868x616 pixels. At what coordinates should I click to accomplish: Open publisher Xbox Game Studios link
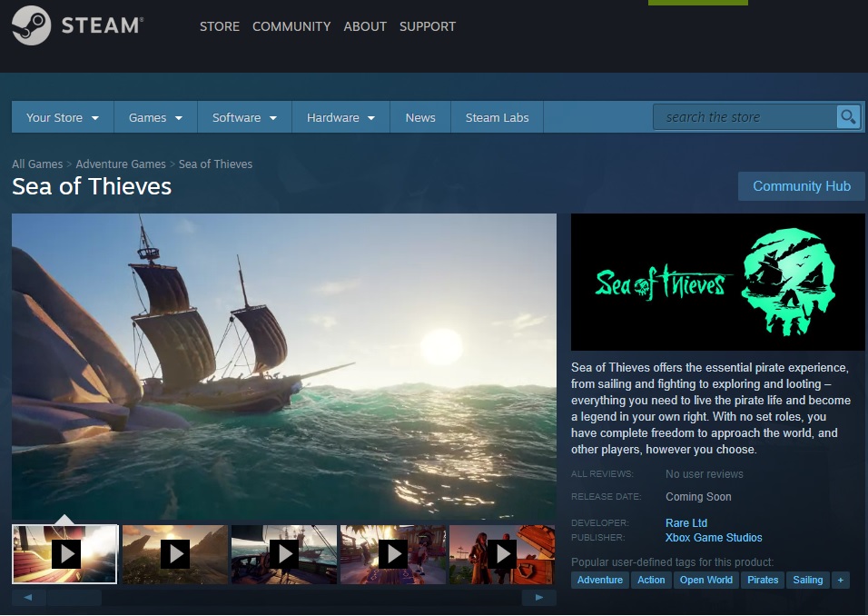click(x=714, y=537)
